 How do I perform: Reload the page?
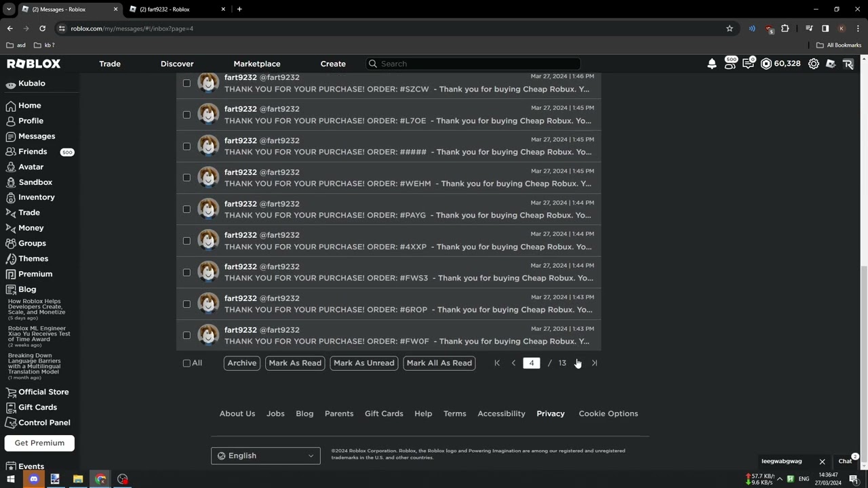42,28
